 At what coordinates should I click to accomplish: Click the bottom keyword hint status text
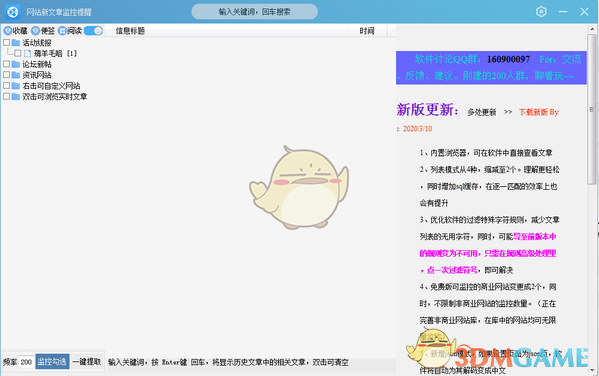click(228, 362)
